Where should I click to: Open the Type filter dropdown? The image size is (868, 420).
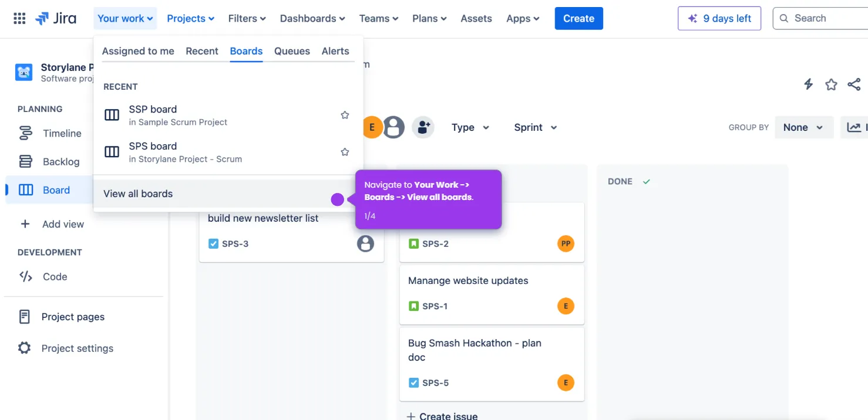tap(470, 127)
